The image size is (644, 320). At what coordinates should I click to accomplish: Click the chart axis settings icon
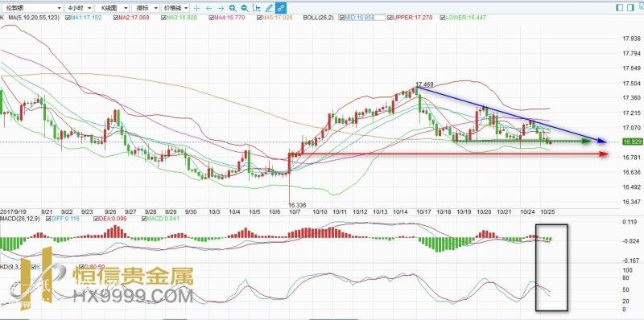tap(257, 8)
